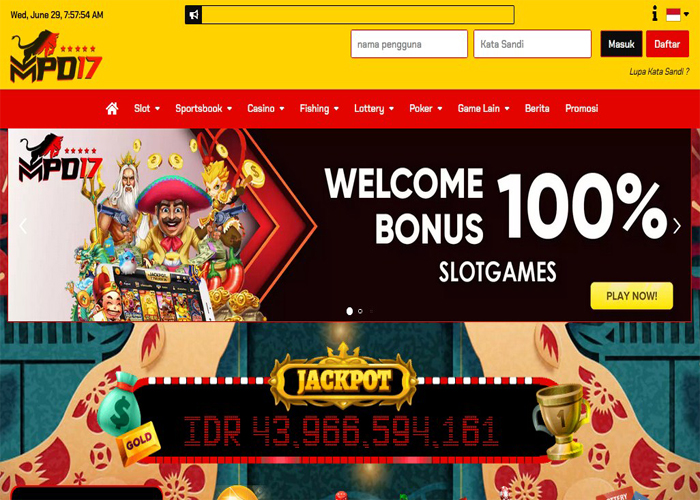The height and width of the screenshot is (500, 700).
Task: Expand the Slot dropdown menu
Action: 147,108
